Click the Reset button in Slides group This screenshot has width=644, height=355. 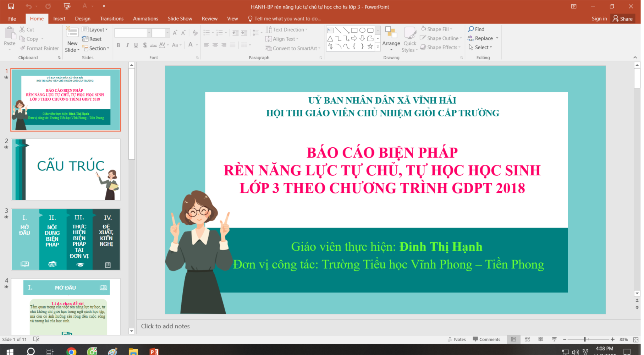point(92,39)
